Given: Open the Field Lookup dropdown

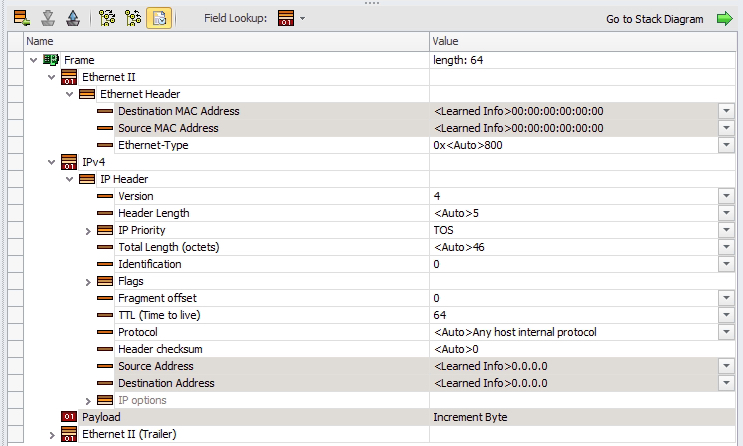Looking at the screenshot, I should point(291,18).
